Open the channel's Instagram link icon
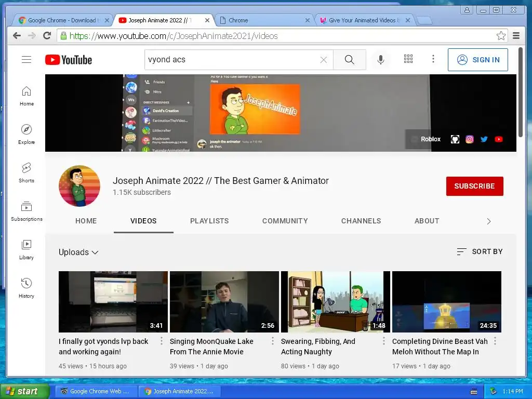532x399 pixels. point(470,139)
